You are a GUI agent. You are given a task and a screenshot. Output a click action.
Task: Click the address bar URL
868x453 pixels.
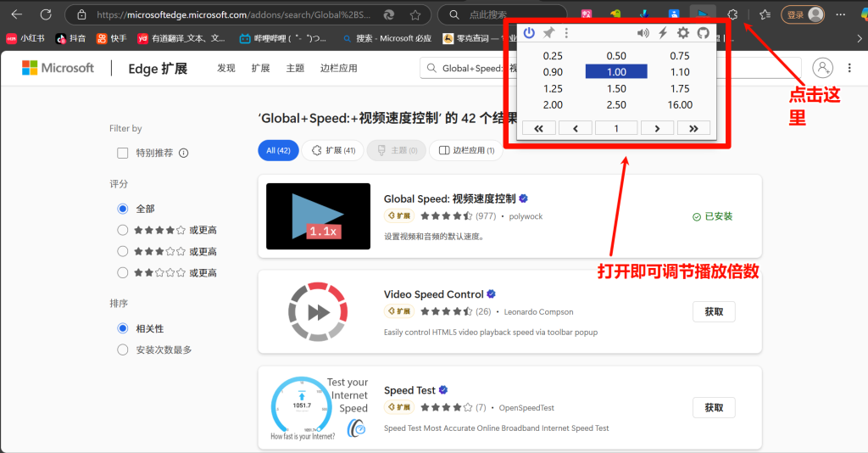pyautogui.click(x=234, y=15)
